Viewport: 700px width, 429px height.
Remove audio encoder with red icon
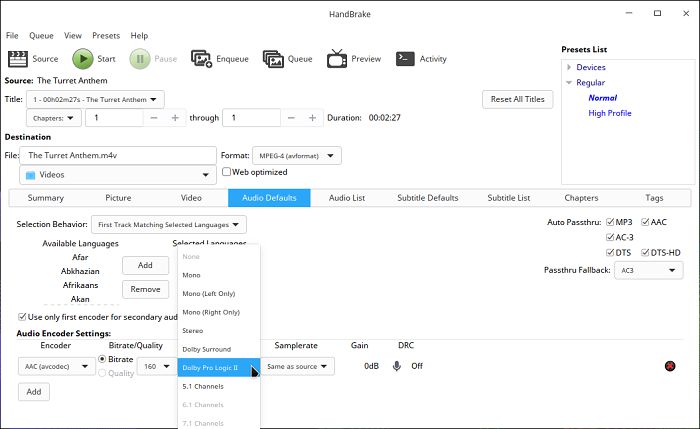click(x=669, y=366)
